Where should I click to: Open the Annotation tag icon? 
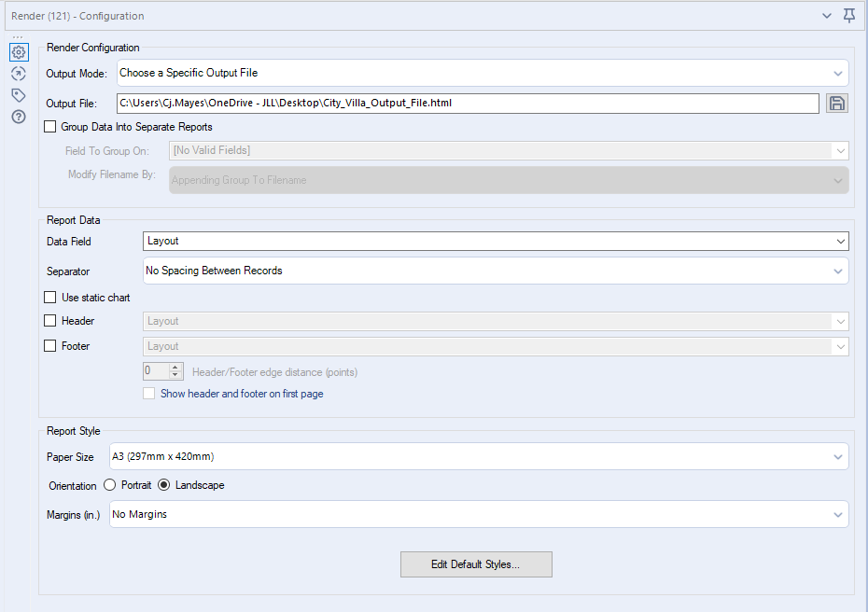(18, 95)
